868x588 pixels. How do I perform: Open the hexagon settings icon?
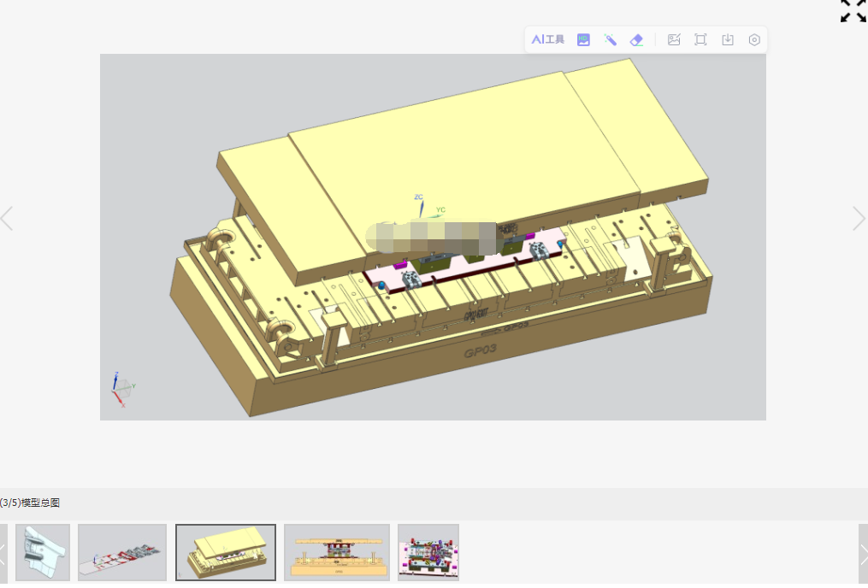(754, 40)
